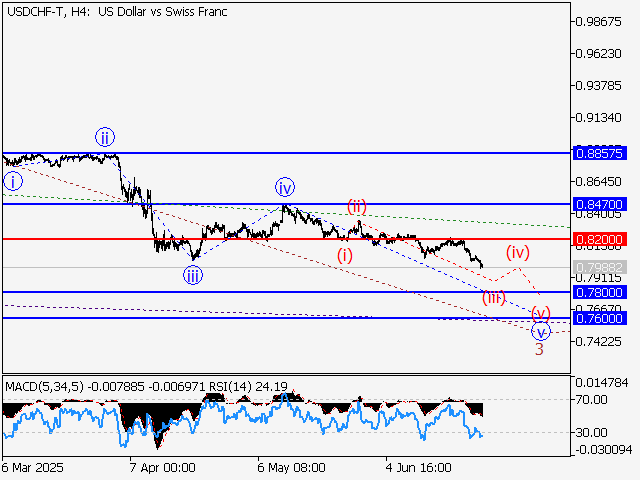This screenshot has width=640, height=480.
Task: Select the MACD(5,34,5) indicator label
Action: click(x=46, y=385)
